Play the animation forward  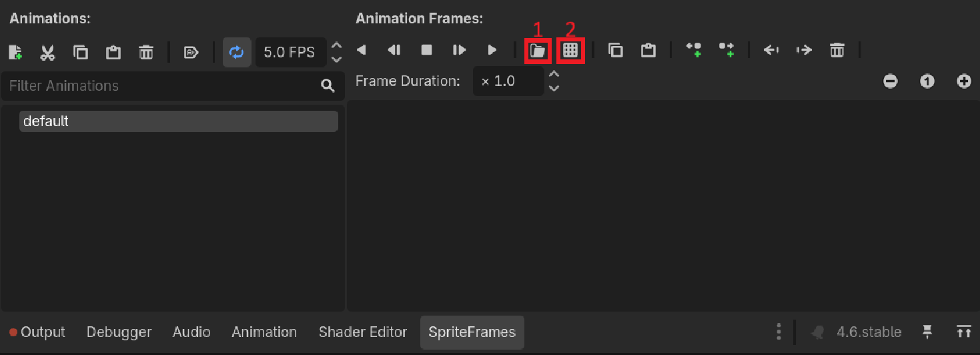pos(492,50)
